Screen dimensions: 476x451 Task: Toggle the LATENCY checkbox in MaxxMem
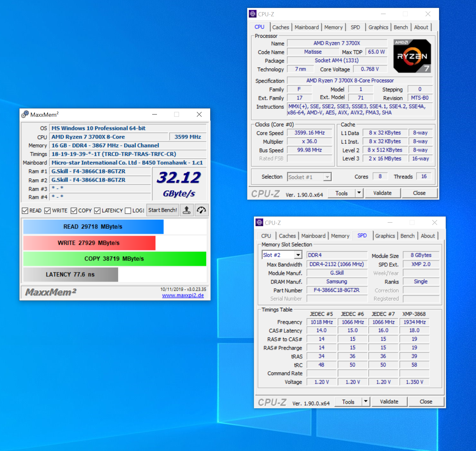pos(97,211)
